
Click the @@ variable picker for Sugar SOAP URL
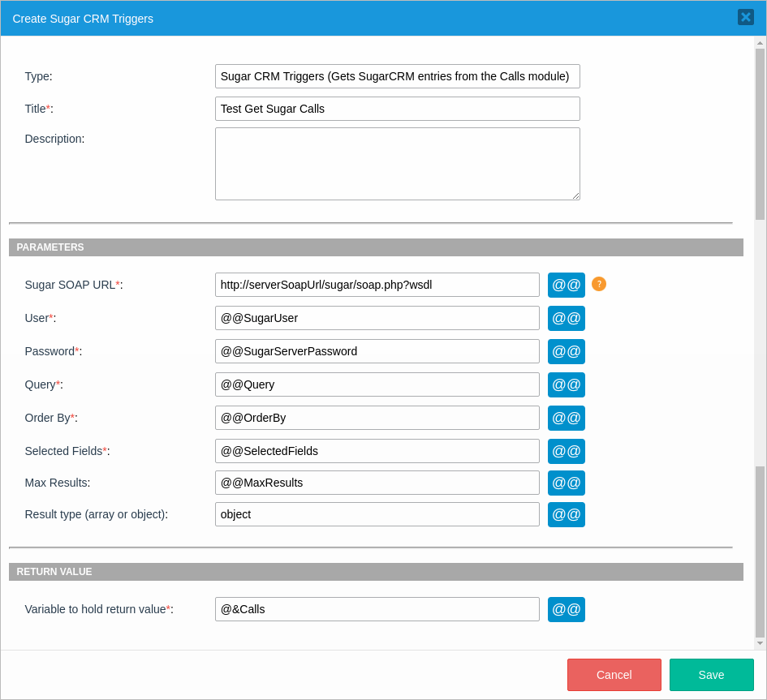[x=566, y=285]
